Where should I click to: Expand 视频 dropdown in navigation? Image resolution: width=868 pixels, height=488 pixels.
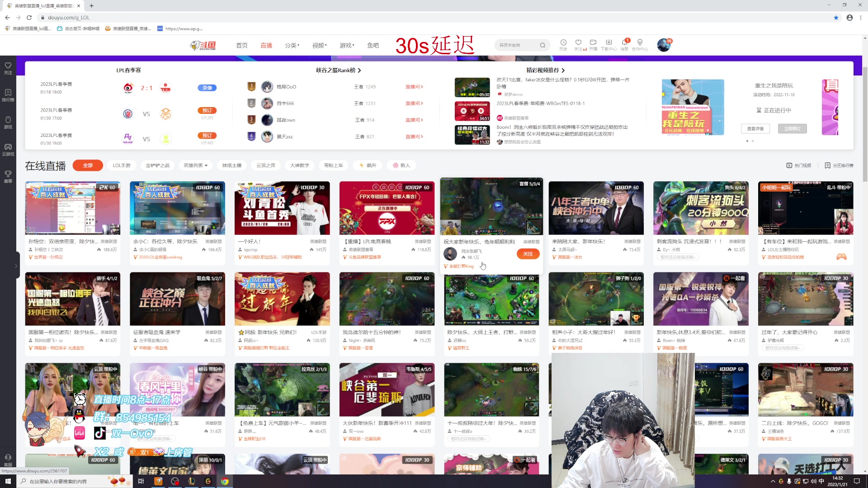(319, 45)
